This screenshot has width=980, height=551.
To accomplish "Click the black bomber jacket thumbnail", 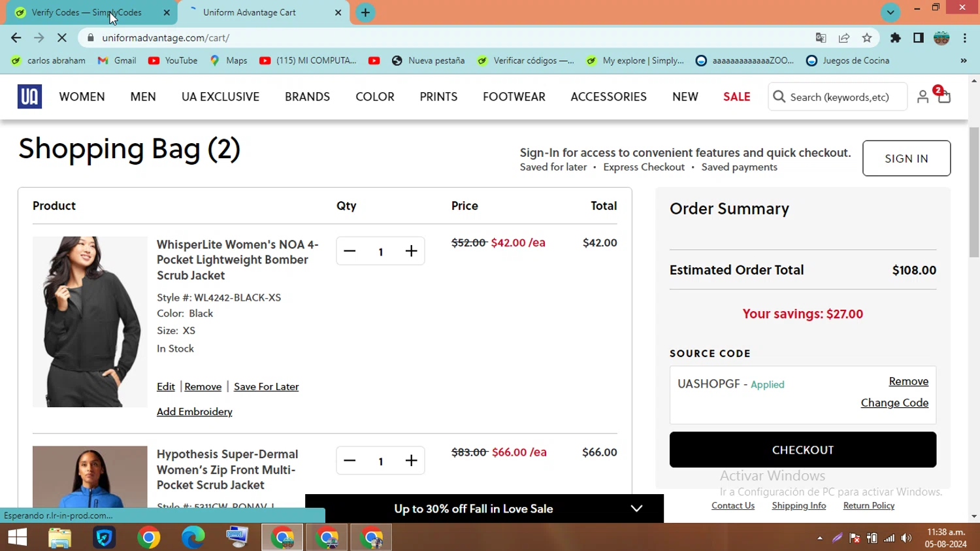I will [x=90, y=322].
